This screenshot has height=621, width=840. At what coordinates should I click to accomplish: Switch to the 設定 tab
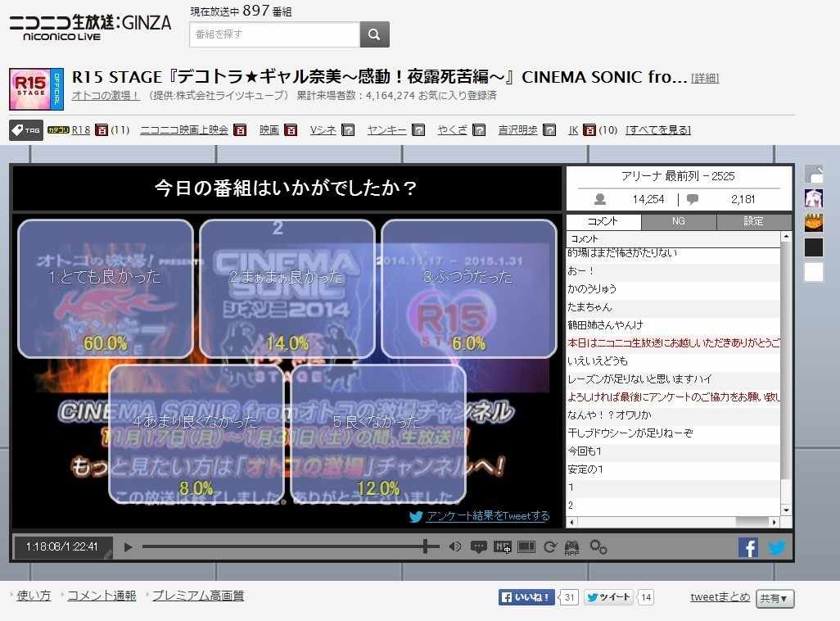click(x=753, y=221)
